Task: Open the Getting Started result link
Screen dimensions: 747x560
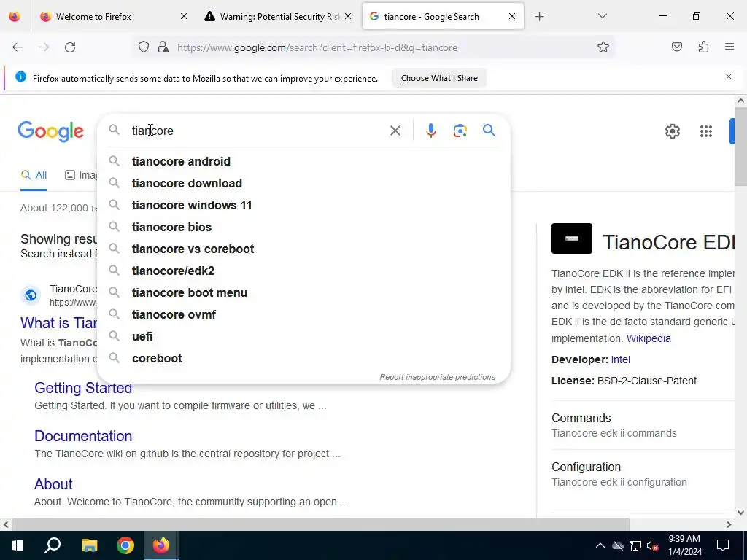Action: click(x=83, y=388)
